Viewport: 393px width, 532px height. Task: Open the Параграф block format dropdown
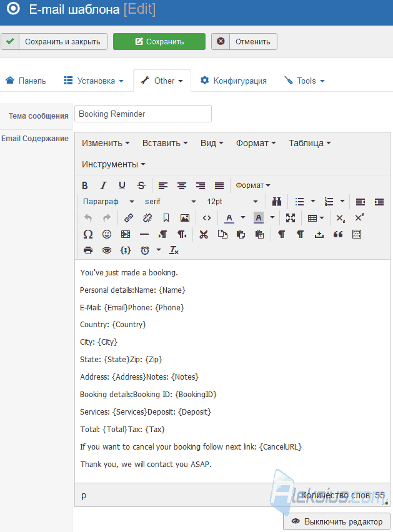click(108, 202)
